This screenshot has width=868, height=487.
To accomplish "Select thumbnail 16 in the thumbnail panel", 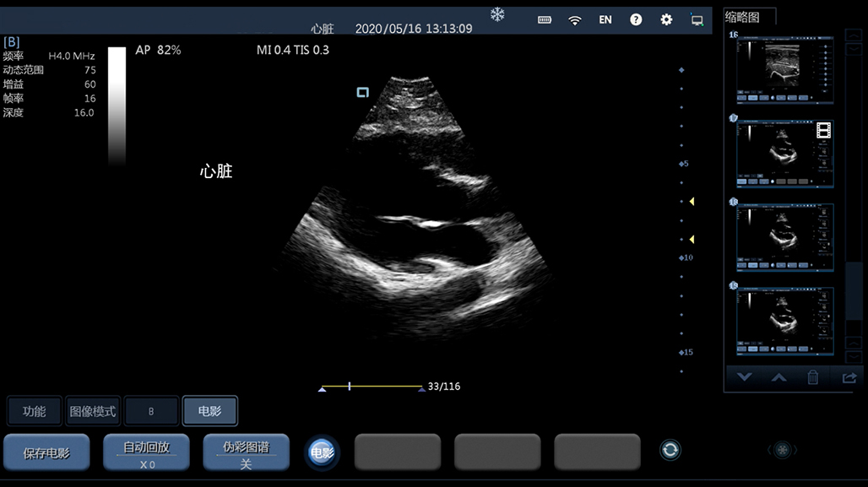I will tap(784, 69).
